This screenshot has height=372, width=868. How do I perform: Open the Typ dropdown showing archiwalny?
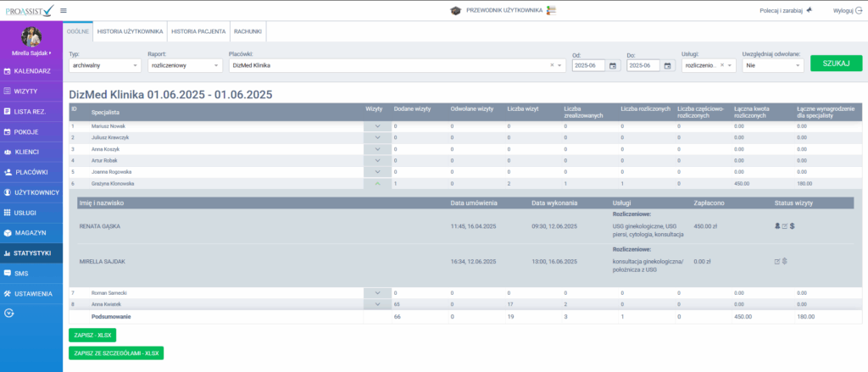pos(103,65)
